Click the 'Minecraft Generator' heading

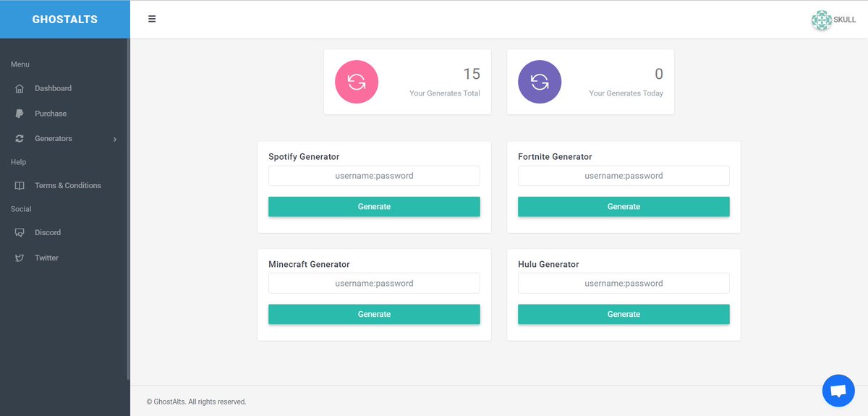pyautogui.click(x=309, y=265)
